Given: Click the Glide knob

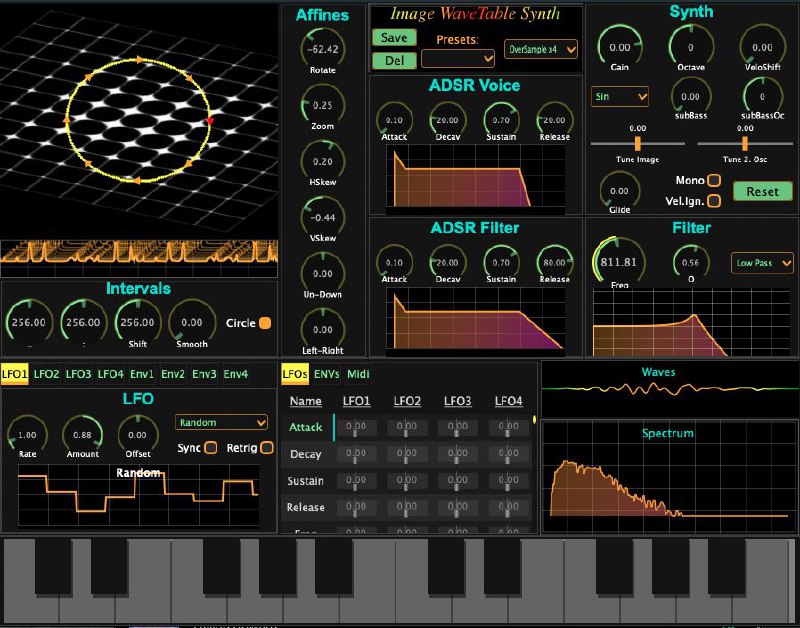Looking at the screenshot, I should (x=619, y=191).
